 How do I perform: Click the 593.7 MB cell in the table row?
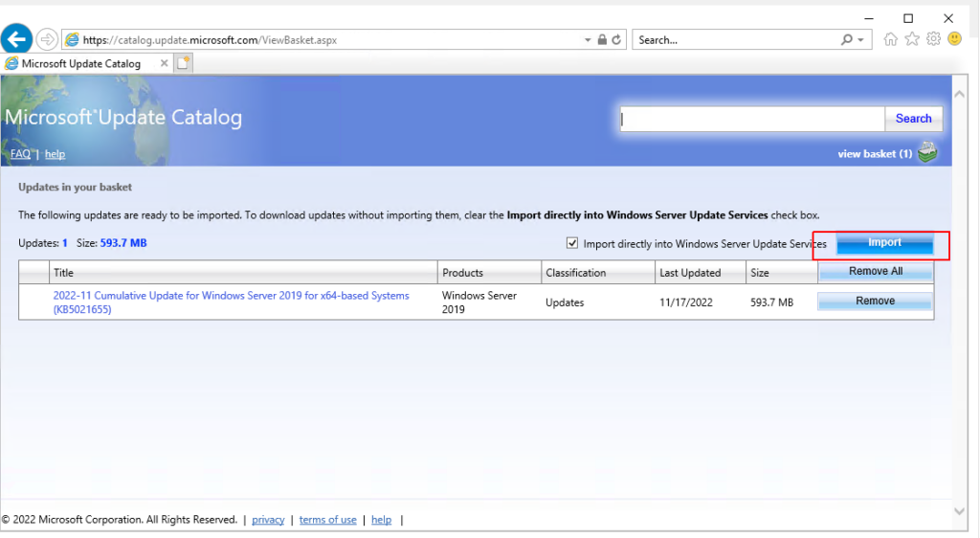[x=772, y=303]
